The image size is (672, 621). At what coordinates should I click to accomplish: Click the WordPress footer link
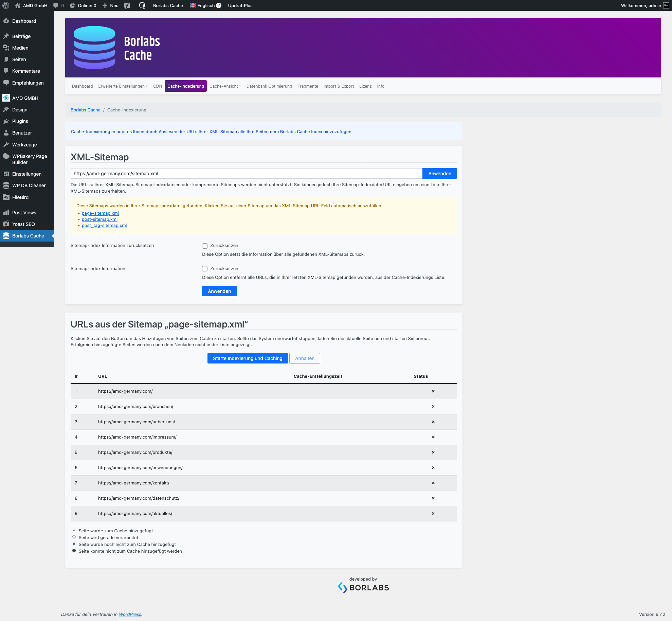[x=130, y=615]
